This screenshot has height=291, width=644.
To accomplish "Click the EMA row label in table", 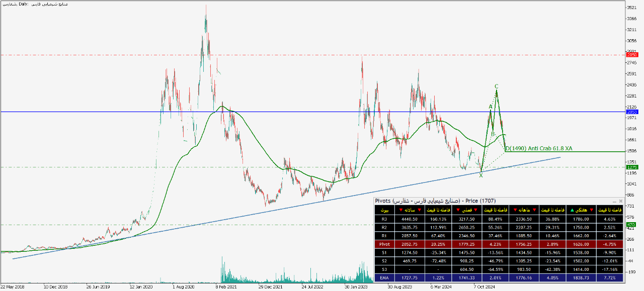I will (384, 277).
